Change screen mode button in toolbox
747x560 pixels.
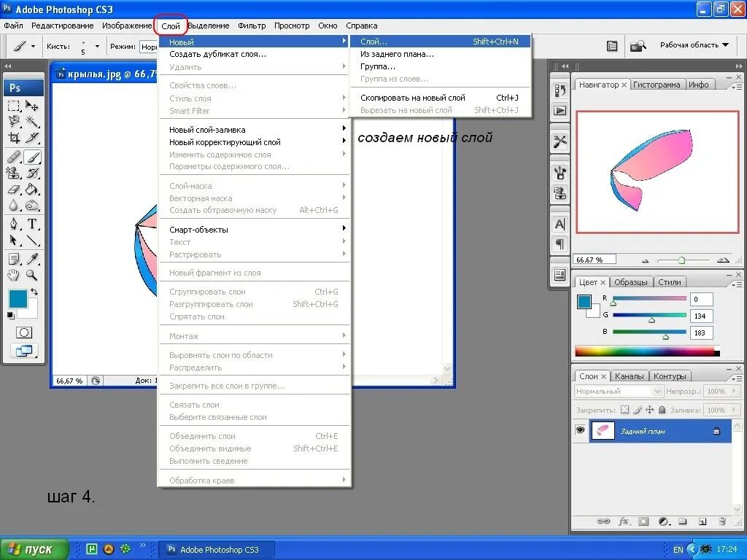click(24, 351)
